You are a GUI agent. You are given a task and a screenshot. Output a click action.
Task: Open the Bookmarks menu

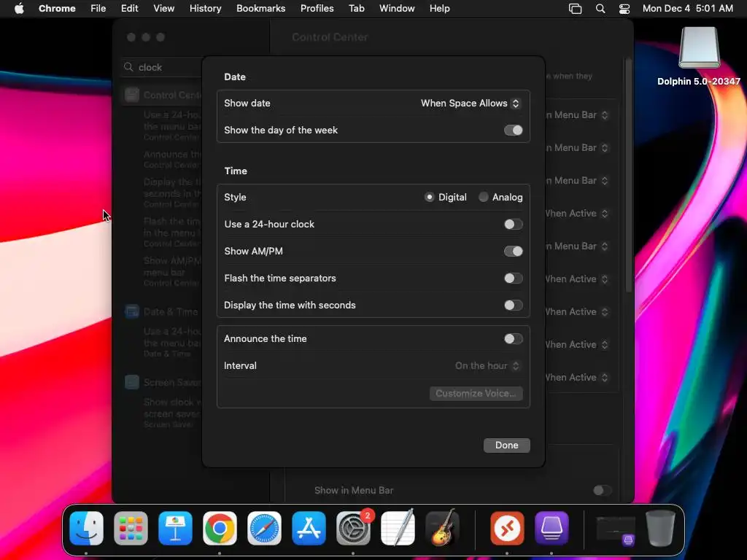[260, 8]
